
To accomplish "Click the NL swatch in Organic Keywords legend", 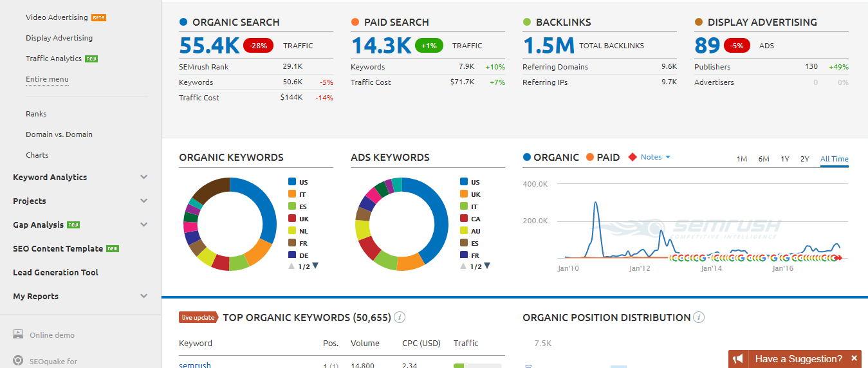I will pos(292,231).
